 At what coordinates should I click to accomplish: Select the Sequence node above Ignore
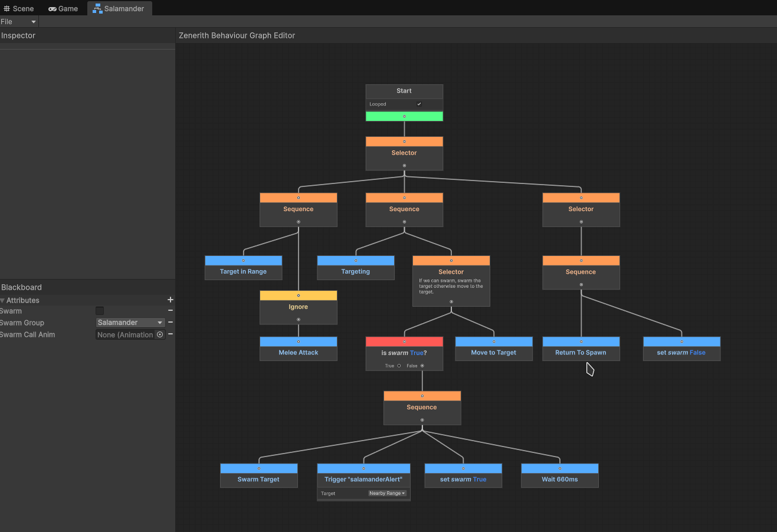pos(299,209)
